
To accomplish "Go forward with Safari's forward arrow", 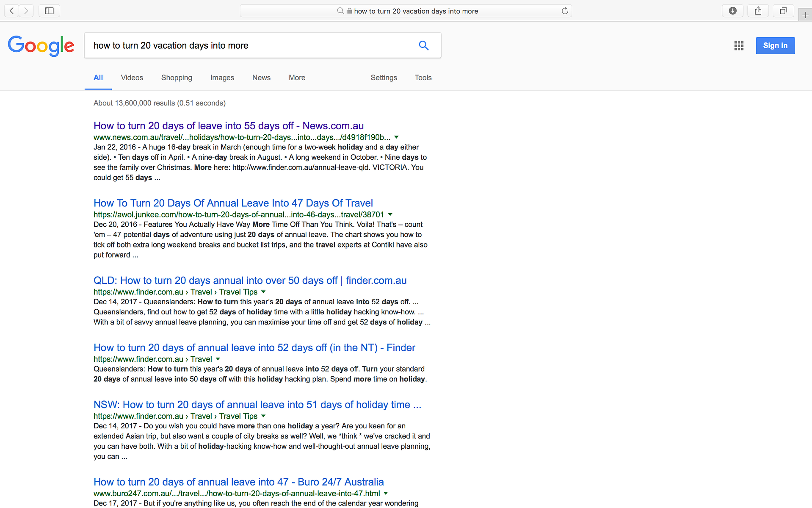I will pyautogui.click(x=26, y=11).
